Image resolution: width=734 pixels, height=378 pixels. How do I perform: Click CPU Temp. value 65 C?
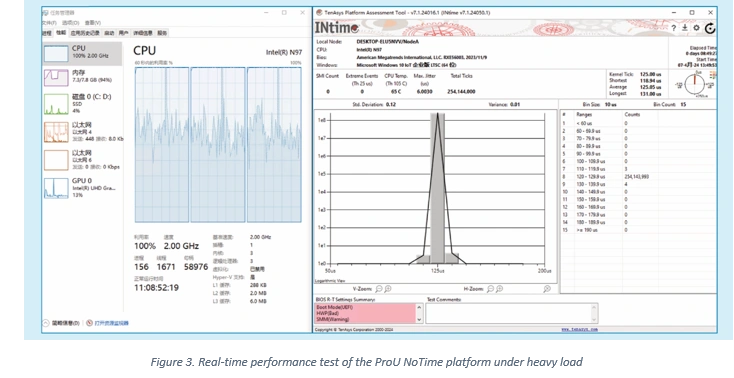click(x=396, y=92)
